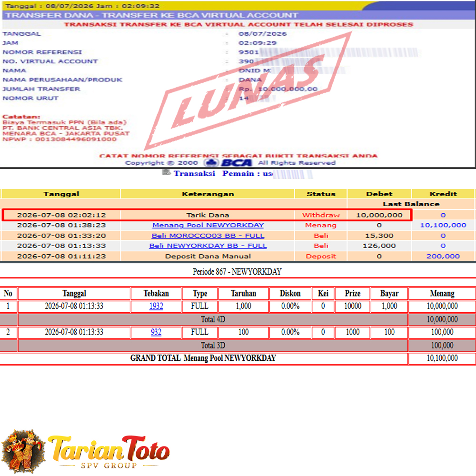
Task: Click the 'Tarik Dana' description cell
Action: click(x=208, y=215)
